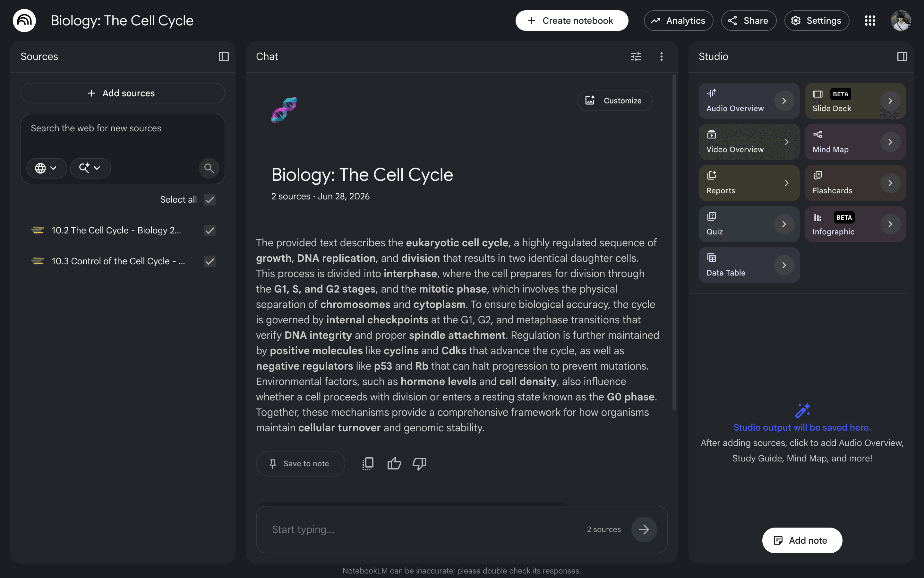The width and height of the screenshot is (924, 578).
Task: Click the notebook title in header
Action: click(122, 21)
